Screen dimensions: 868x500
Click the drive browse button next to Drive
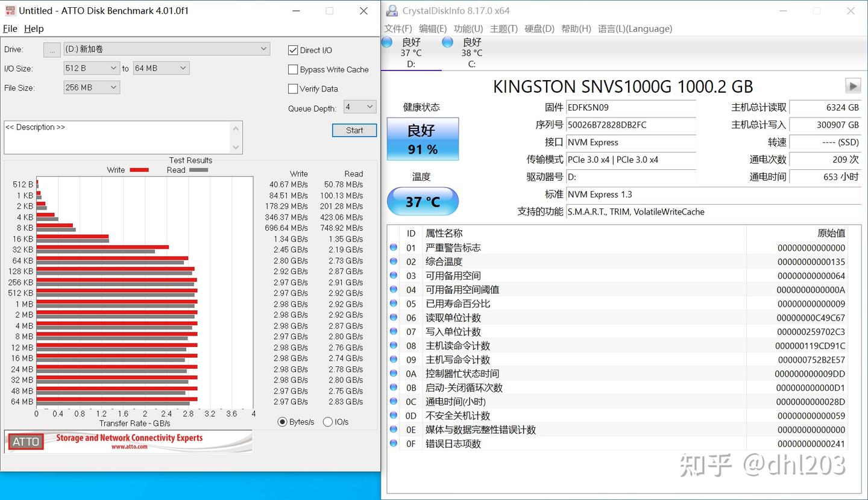click(52, 49)
